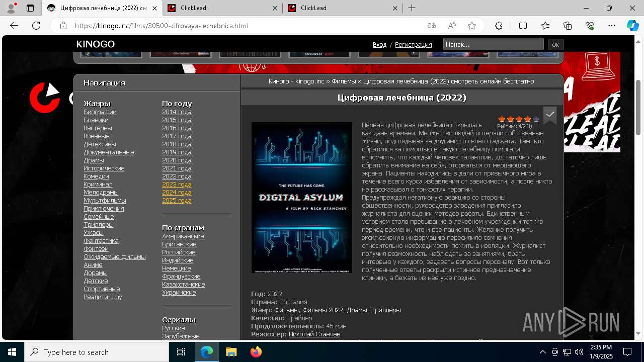Open the Фантастика genre link

[x=101, y=240]
